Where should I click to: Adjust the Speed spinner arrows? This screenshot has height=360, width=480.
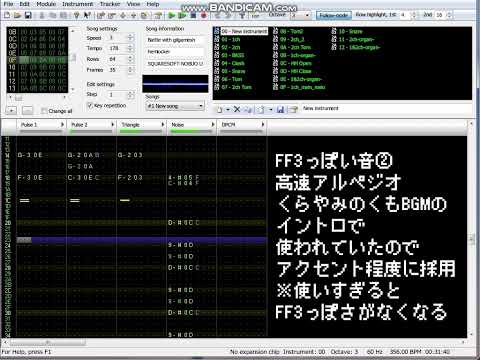pos(131,38)
